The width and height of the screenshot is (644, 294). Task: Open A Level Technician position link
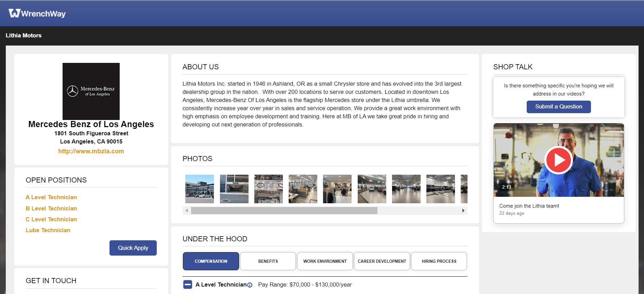(x=51, y=197)
